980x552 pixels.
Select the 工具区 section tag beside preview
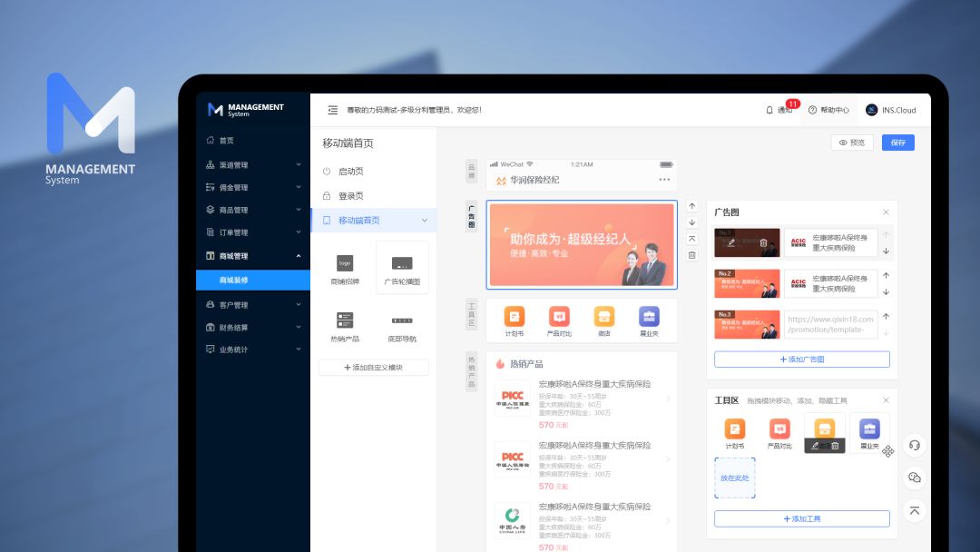point(472,314)
